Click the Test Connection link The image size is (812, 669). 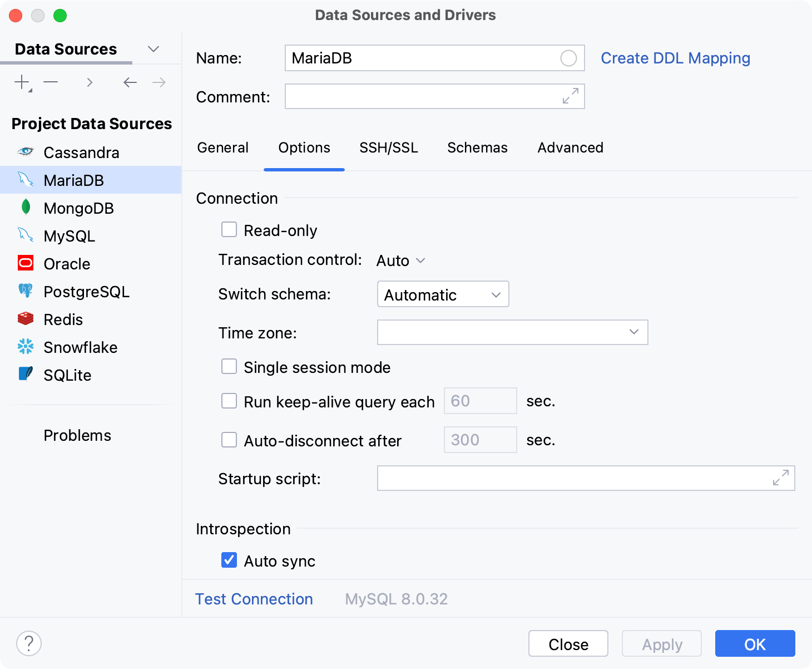(254, 599)
